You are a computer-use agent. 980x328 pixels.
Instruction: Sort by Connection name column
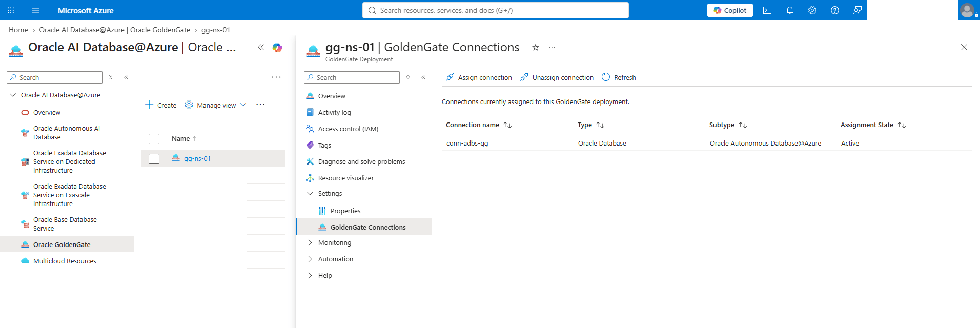click(x=479, y=125)
